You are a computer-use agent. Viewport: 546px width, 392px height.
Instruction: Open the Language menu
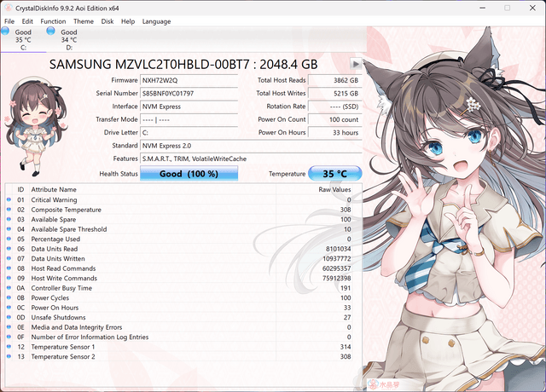[156, 21]
